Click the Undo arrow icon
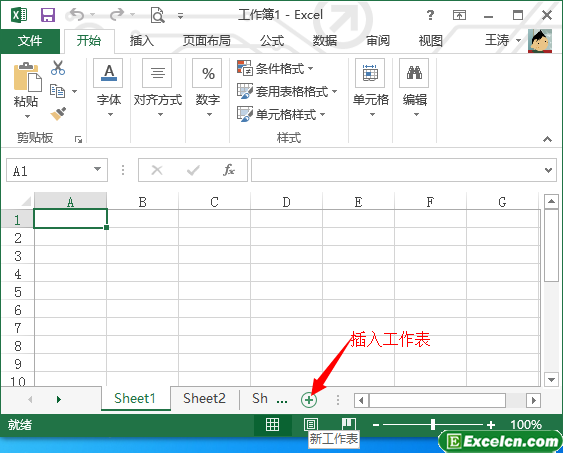The width and height of the screenshot is (563, 453). tap(77, 15)
